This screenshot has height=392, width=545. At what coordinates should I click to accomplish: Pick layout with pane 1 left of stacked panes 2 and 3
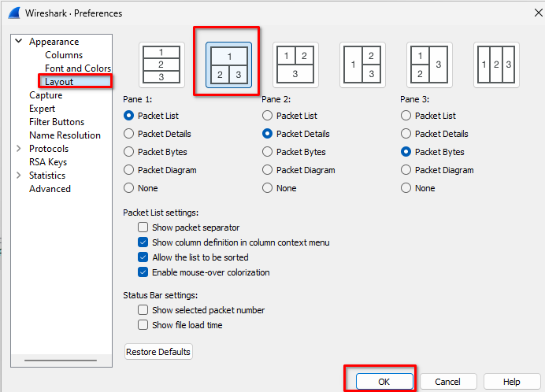362,65
